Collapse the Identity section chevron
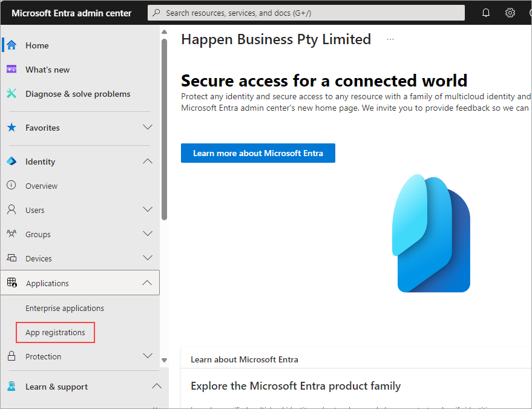This screenshot has height=409, width=532. coord(147,162)
